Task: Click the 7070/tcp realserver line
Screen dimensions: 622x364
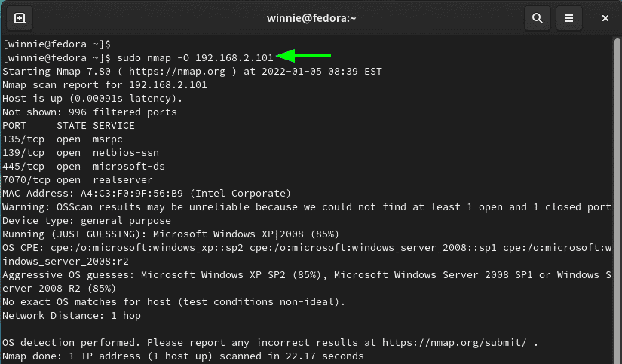Action: (x=78, y=180)
